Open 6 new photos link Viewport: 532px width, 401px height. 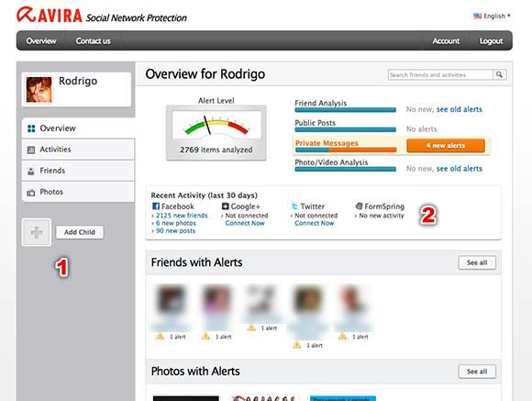pos(176,223)
